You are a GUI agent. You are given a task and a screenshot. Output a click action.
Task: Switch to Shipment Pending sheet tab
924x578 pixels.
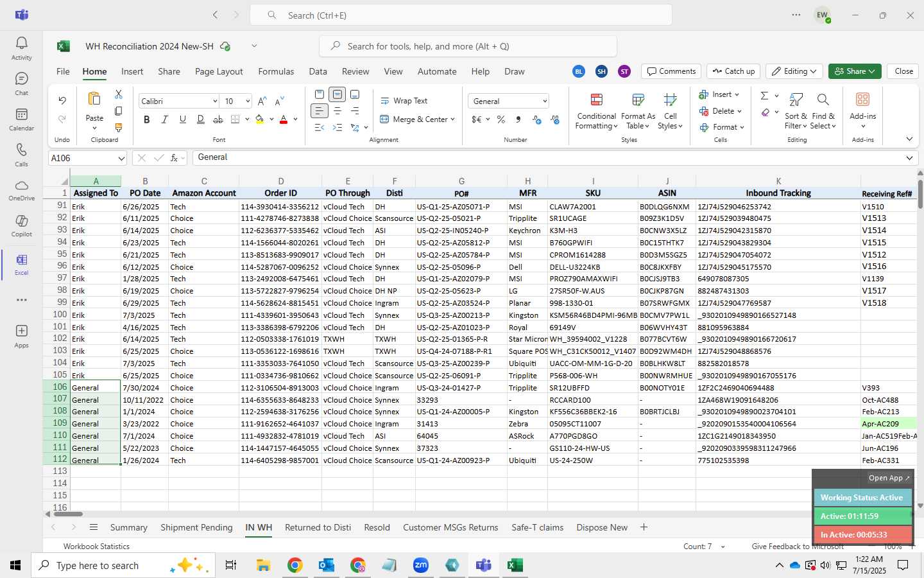click(x=196, y=527)
